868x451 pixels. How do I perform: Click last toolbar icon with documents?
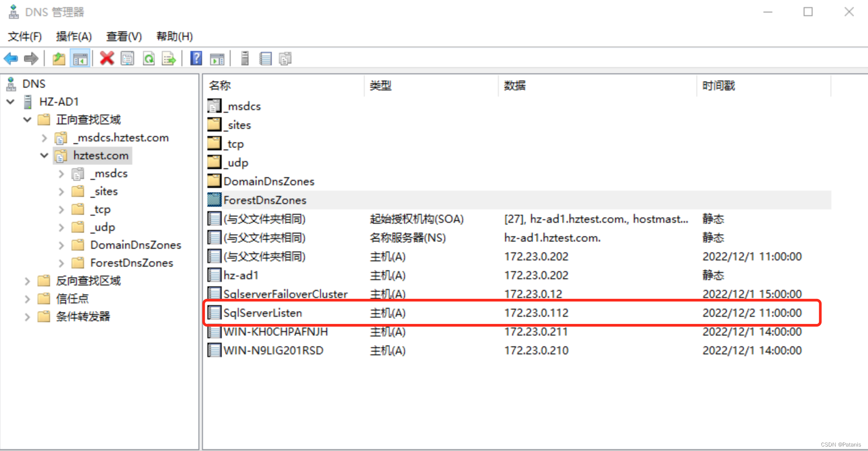coord(285,58)
